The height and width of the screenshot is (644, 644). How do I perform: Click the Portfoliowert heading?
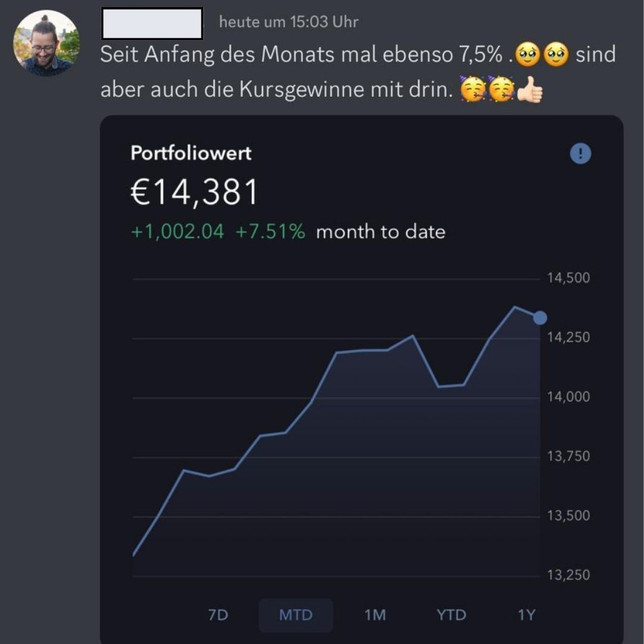pos(191,153)
